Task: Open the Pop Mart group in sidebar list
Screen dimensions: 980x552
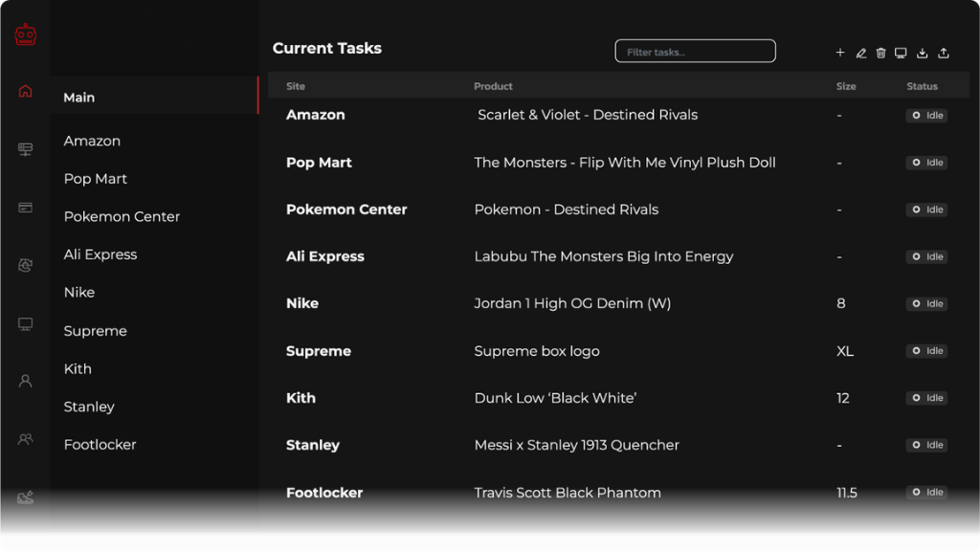Action: (96, 179)
